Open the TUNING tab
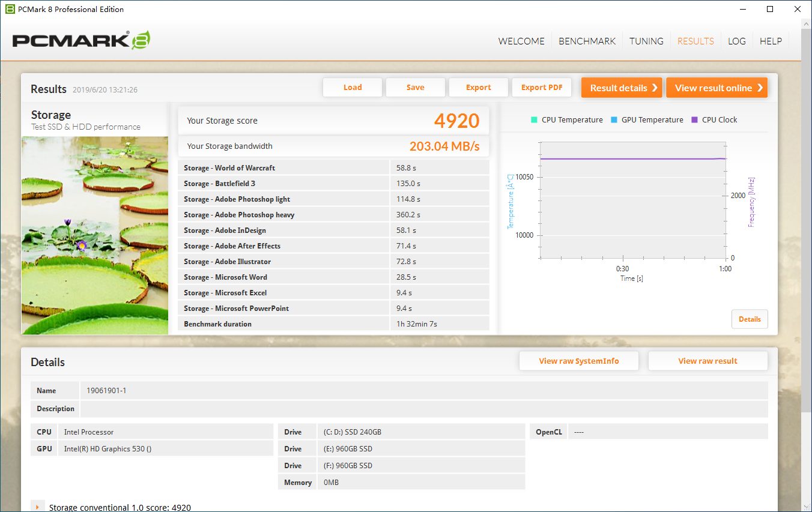Viewport: 812px width, 512px height. click(646, 41)
